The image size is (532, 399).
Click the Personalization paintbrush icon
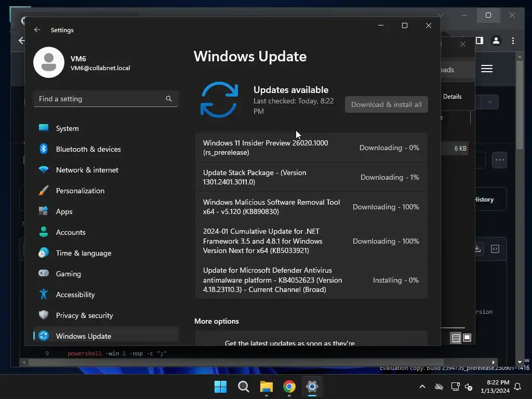pos(44,190)
